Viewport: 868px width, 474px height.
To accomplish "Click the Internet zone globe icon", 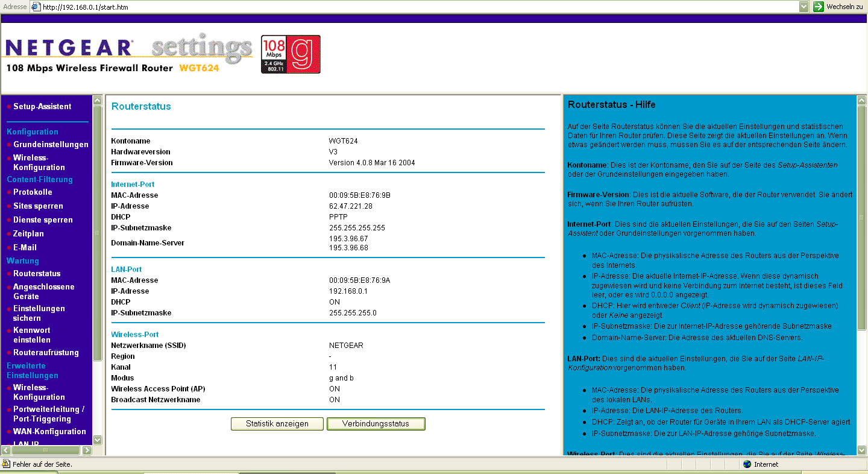I will coord(747,464).
